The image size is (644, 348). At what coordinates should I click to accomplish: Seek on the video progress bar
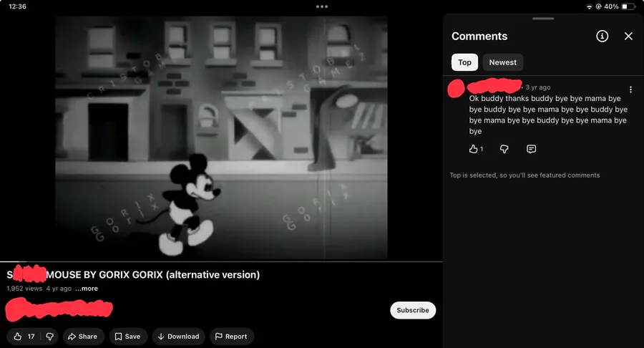point(221,261)
